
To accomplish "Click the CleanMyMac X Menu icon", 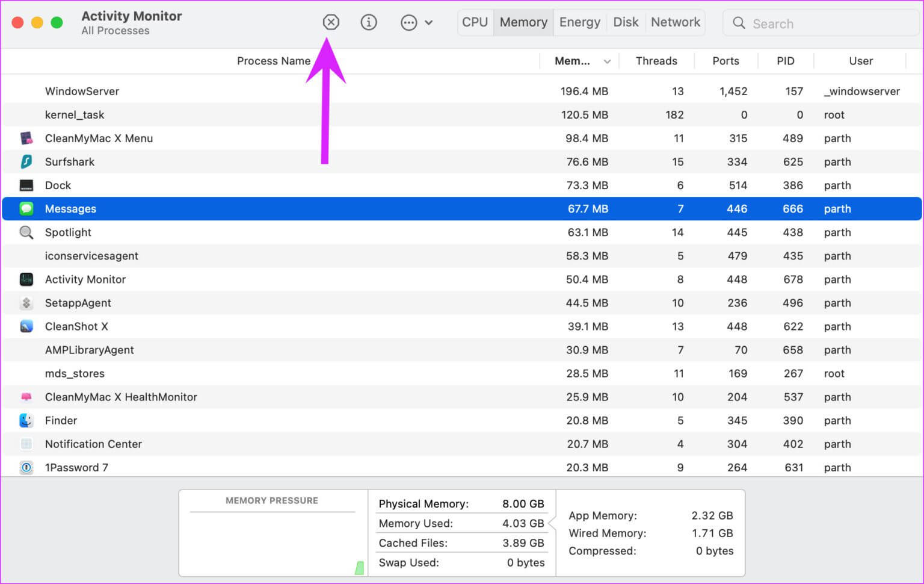I will [26, 138].
